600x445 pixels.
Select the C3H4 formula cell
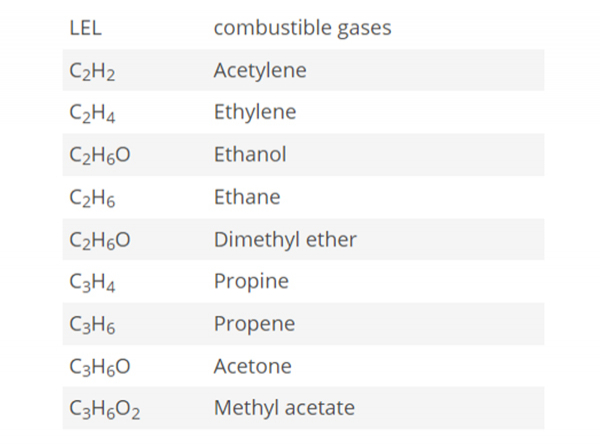click(x=93, y=282)
